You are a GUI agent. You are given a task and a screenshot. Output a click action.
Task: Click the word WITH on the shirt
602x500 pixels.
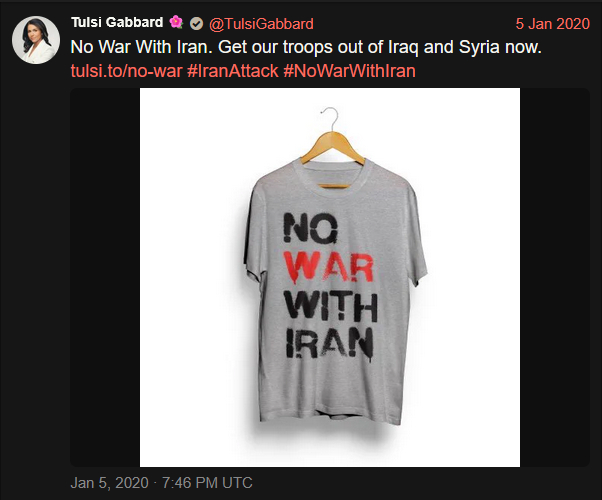(330, 302)
